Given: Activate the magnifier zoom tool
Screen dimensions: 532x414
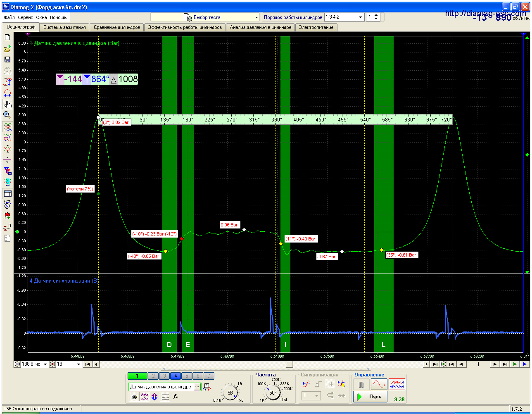Looking at the screenshot, I should [x=7, y=115].
